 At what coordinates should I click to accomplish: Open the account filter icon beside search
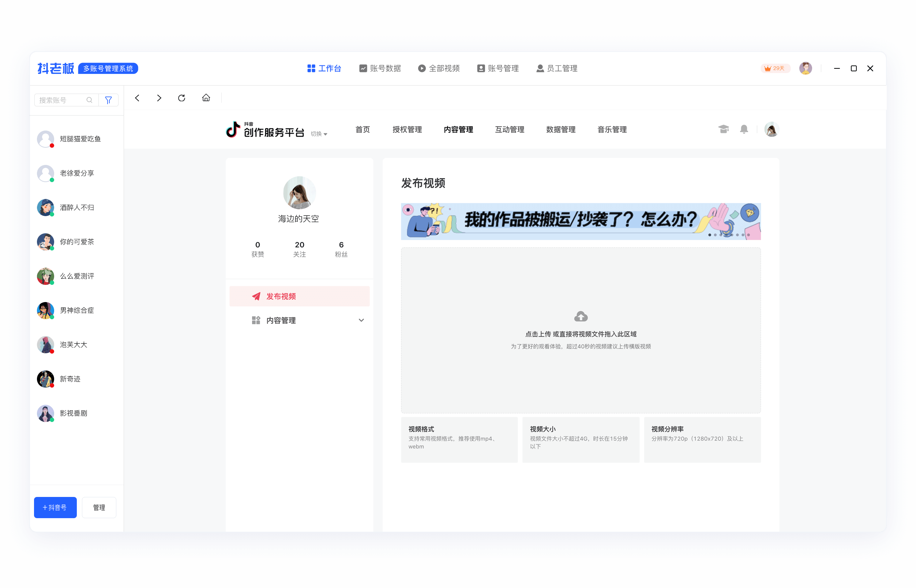[x=109, y=100]
